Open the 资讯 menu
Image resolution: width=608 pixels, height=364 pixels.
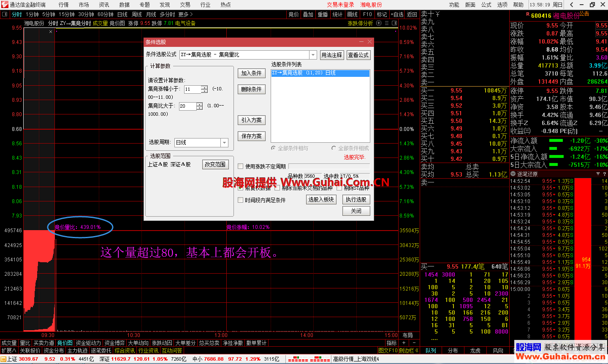(104, 5)
